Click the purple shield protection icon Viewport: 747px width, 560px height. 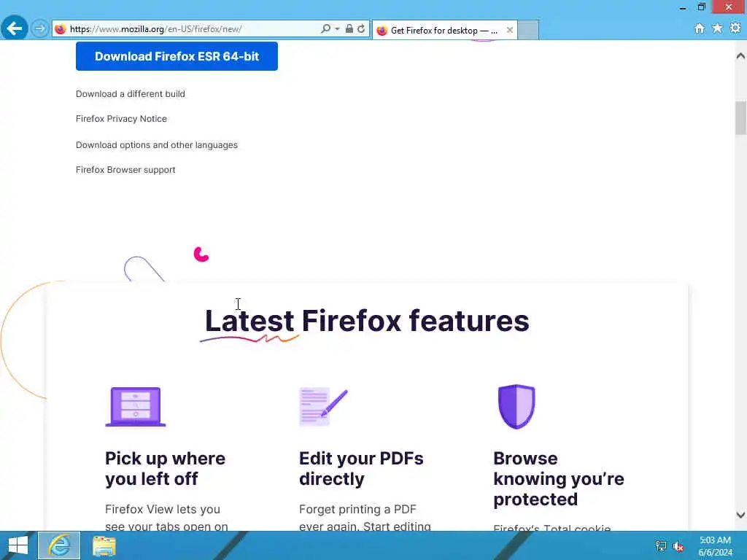(x=516, y=407)
